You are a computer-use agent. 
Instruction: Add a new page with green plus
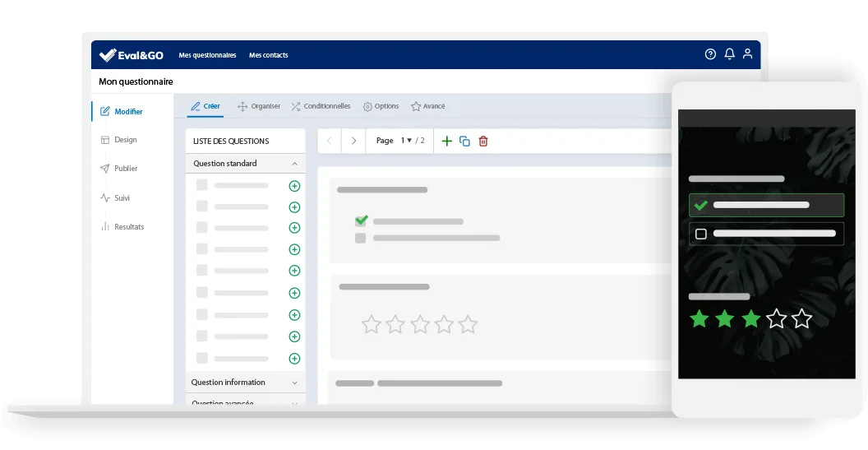[446, 141]
